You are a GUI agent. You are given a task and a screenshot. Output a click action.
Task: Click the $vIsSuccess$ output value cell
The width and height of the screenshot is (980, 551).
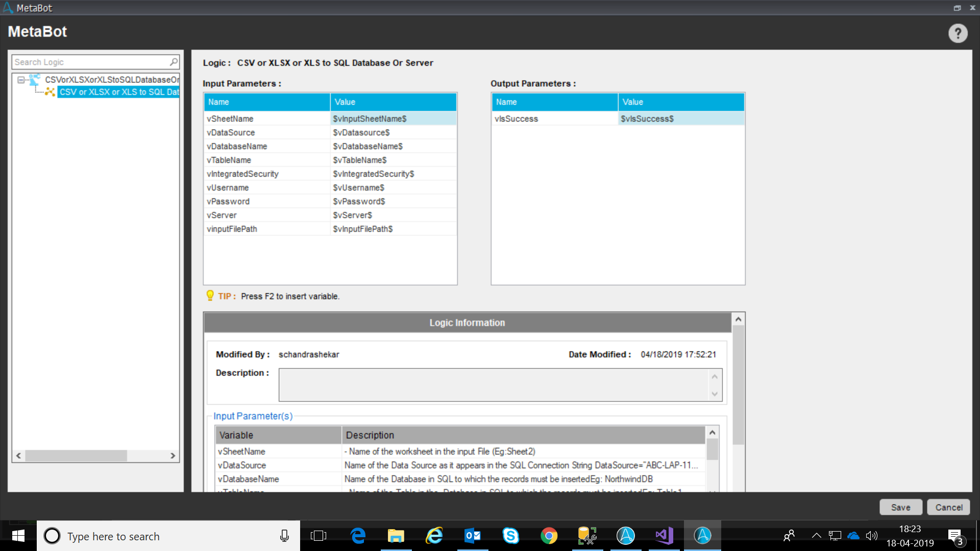(x=680, y=119)
